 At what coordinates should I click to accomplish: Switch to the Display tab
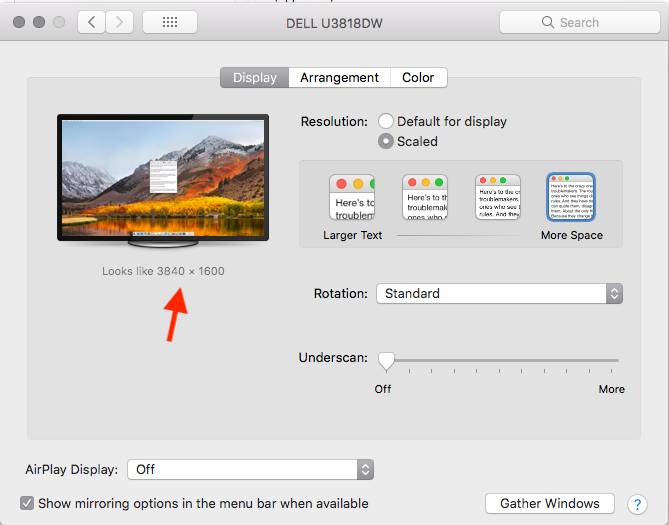pyautogui.click(x=255, y=78)
